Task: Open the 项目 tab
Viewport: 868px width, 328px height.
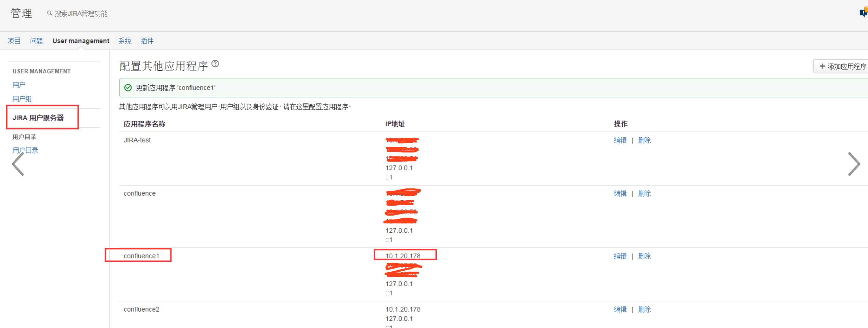Action: tap(14, 41)
